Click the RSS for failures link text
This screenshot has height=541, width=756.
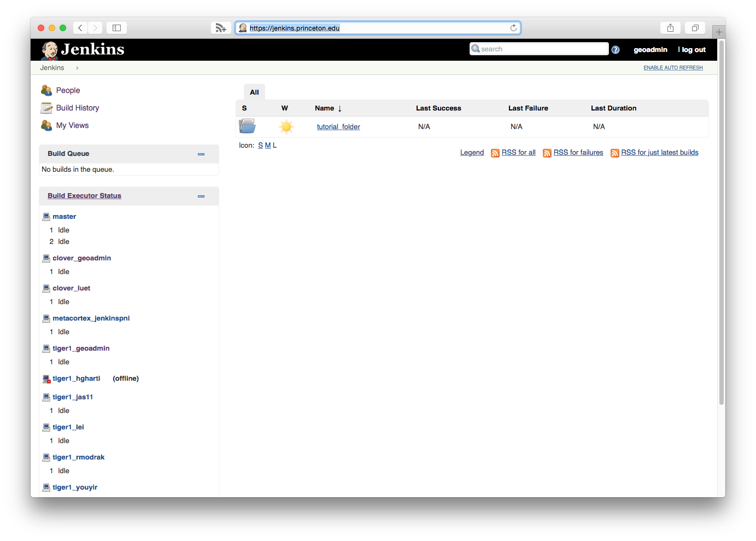coord(578,153)
